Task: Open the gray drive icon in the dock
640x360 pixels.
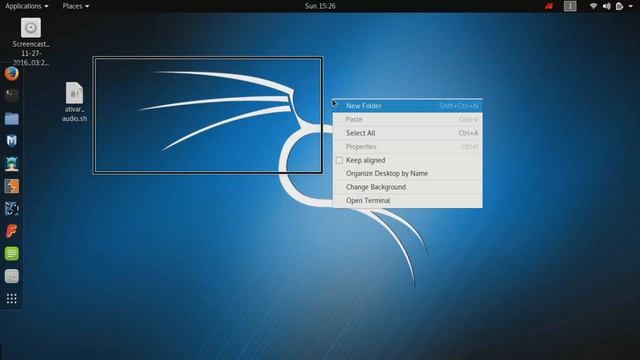Action: (11, 276)
